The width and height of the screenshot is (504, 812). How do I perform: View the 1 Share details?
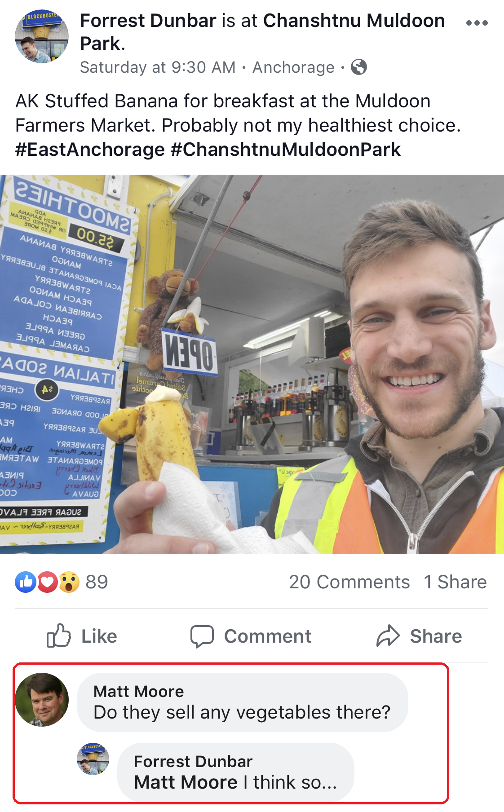(455, 582)
